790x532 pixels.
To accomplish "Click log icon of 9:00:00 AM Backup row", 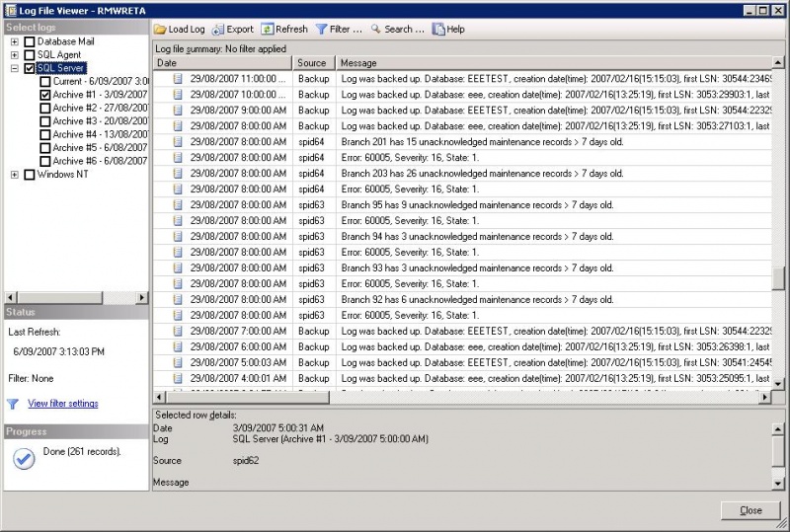I will tap(178, 110).
